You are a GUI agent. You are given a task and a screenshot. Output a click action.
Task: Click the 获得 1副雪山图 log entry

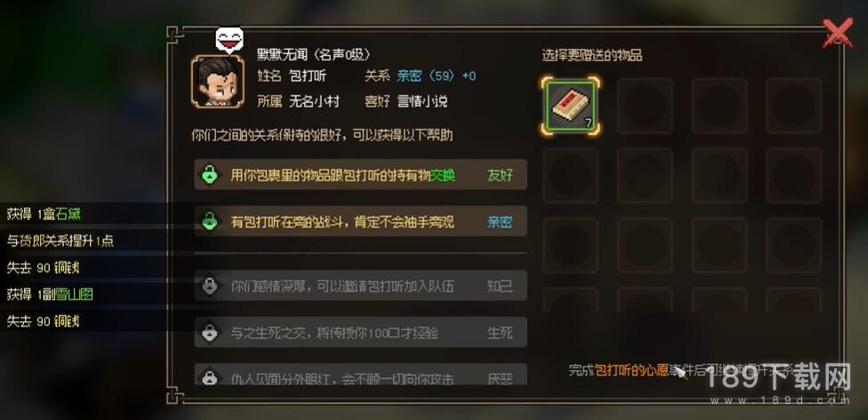pos(50,295)
